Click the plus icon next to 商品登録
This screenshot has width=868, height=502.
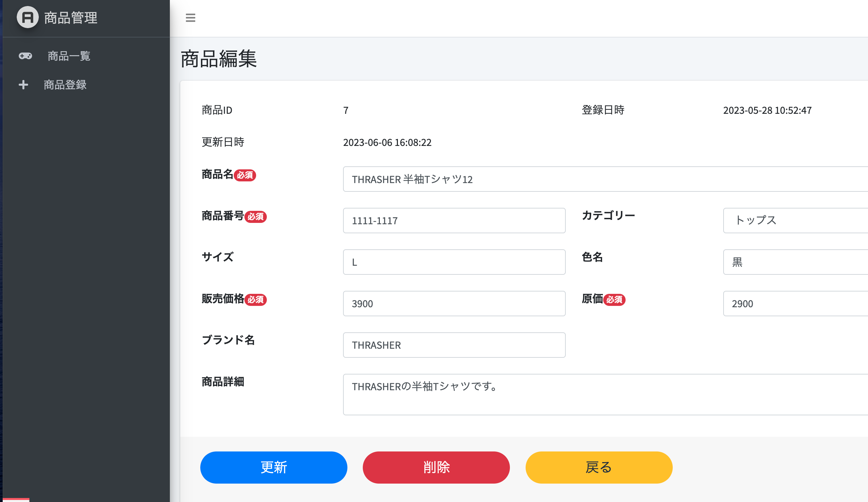23,85
